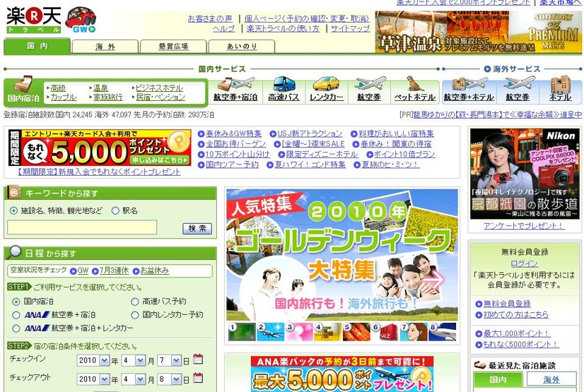This screenshot has height=392, width=584.
Task: Open overseas ホテル building icon
Action: tap(560, 89)
